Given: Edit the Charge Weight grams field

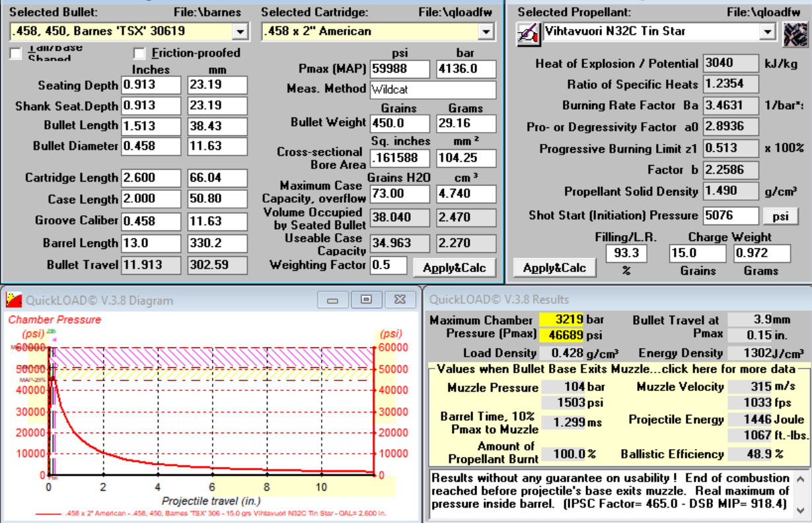Looking at the screenshot, I should 762,253.
